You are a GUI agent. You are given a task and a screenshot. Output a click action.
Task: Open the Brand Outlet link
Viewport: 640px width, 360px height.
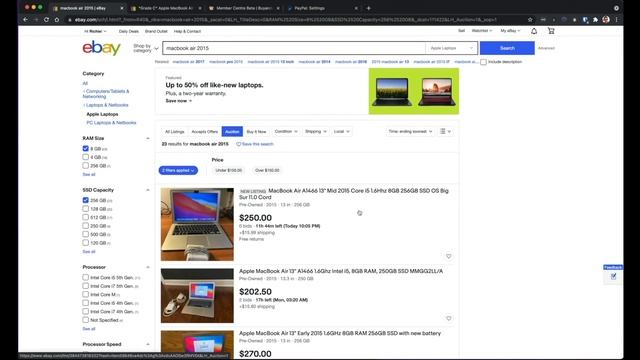coord(156,31)
